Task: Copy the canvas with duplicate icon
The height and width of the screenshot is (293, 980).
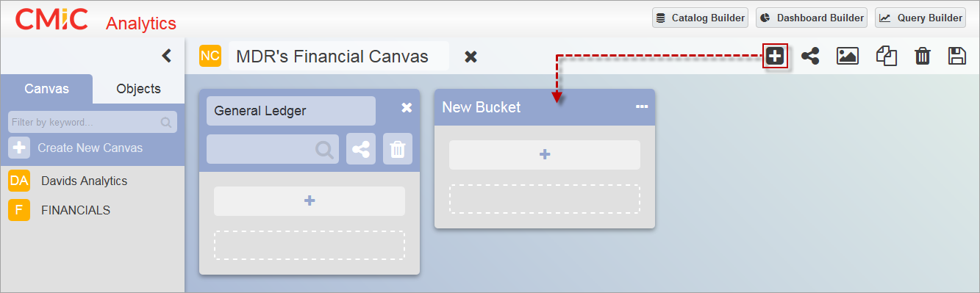Action: pyautogui.click(x=887, y=56)
